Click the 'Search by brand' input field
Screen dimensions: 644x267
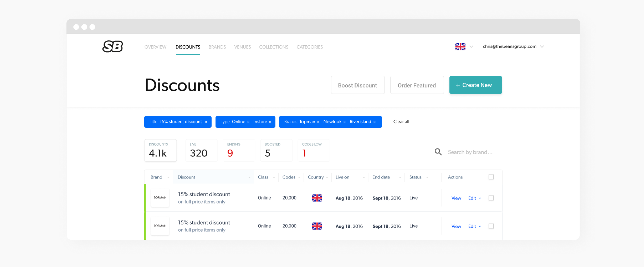coord(470,152)
